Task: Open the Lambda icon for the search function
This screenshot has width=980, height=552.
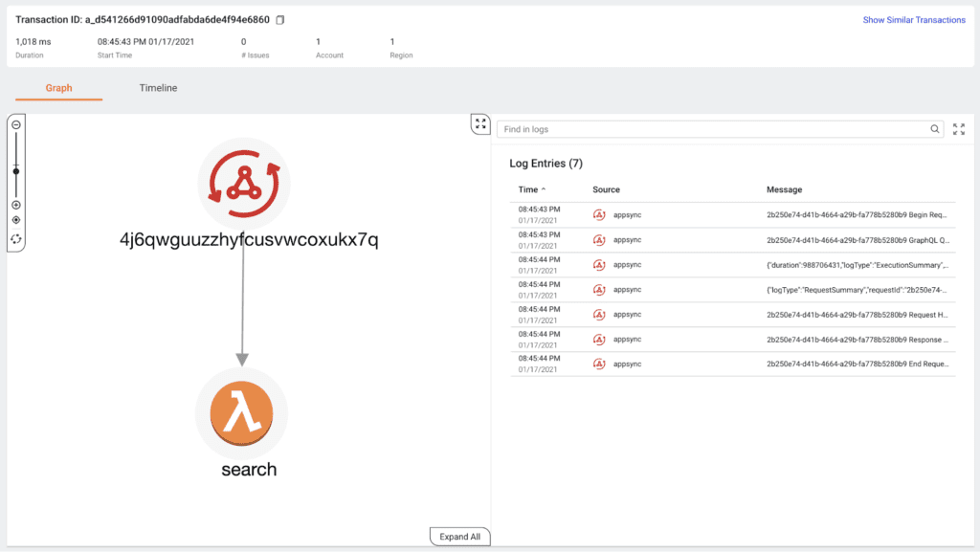Action: coord(242,413)
